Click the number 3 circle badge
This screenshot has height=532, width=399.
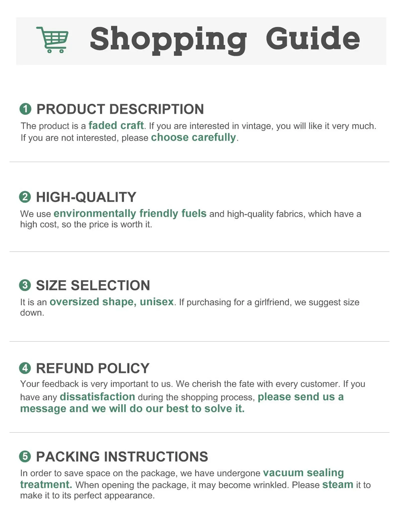tap(25, 285)
